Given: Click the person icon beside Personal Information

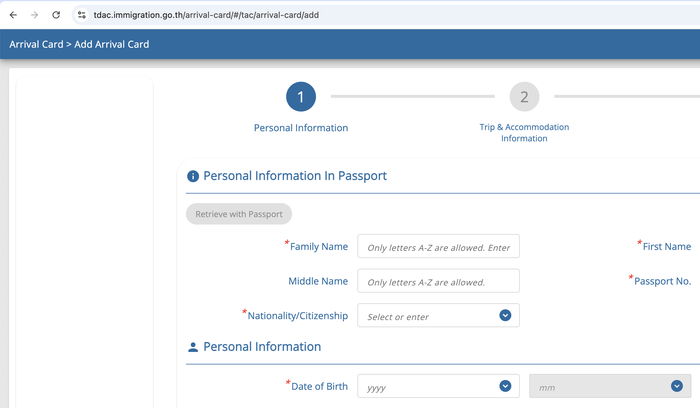Looking at the screenshot, I should 193,347.
